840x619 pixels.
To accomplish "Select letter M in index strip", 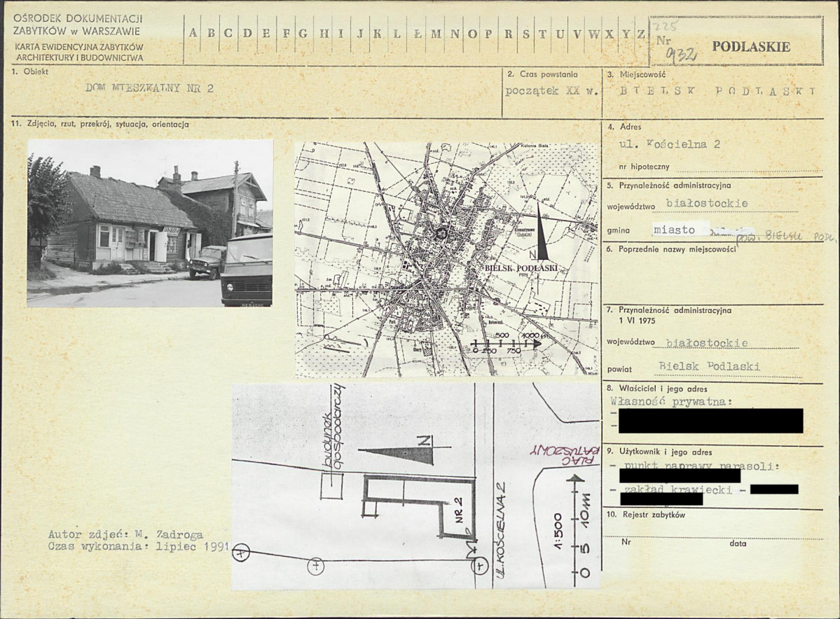I will (436, 33).
